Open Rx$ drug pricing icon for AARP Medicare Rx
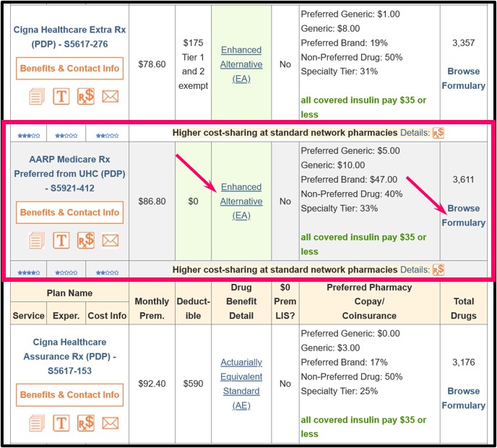This screenshot has height=448, width=497. (86, 241)
